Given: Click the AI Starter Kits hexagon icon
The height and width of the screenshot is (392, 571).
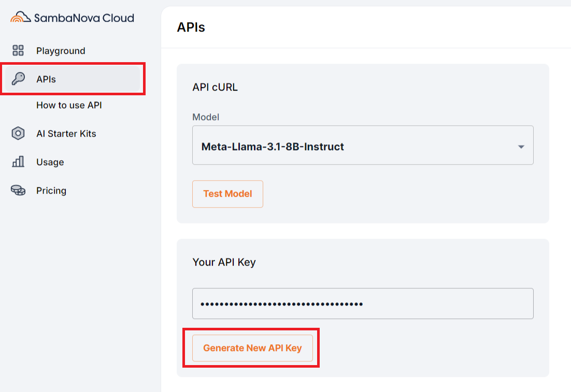Looking at the screenshot, I should [18, 134].
